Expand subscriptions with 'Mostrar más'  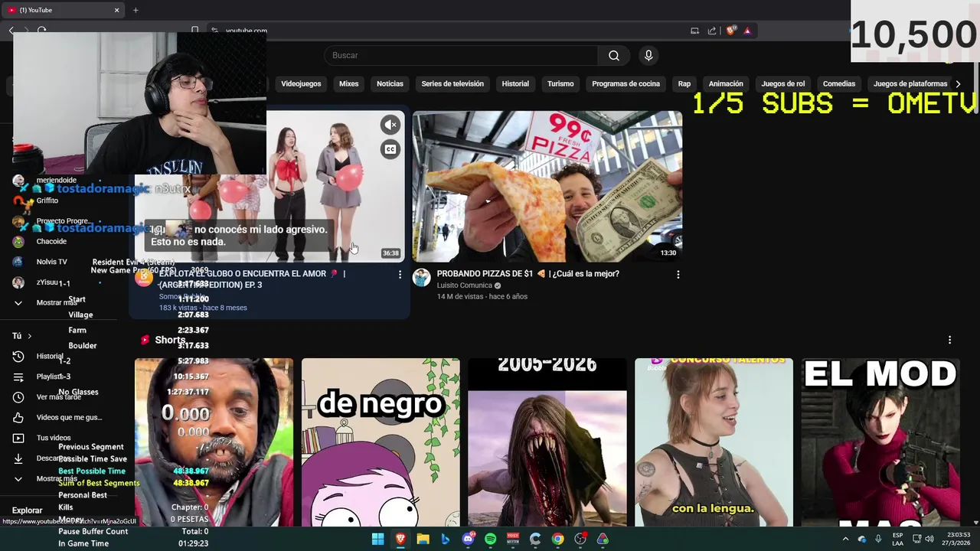pos(57,302)
